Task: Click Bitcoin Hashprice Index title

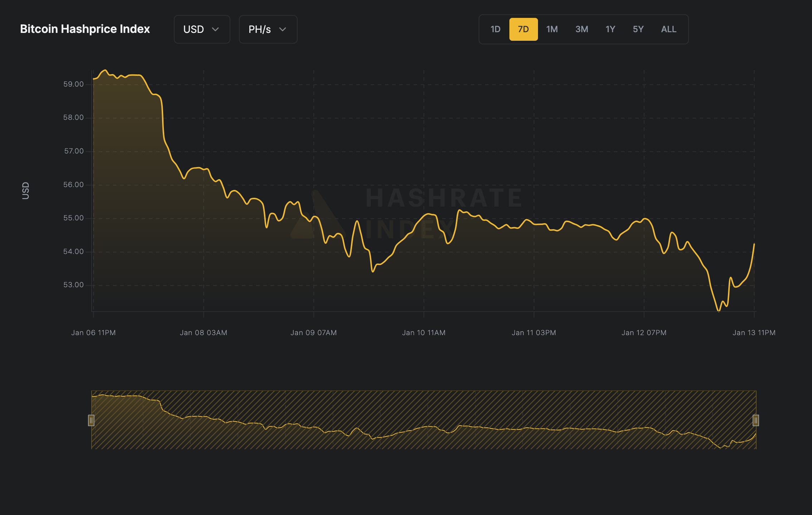Action: click(x=85, y=29)
